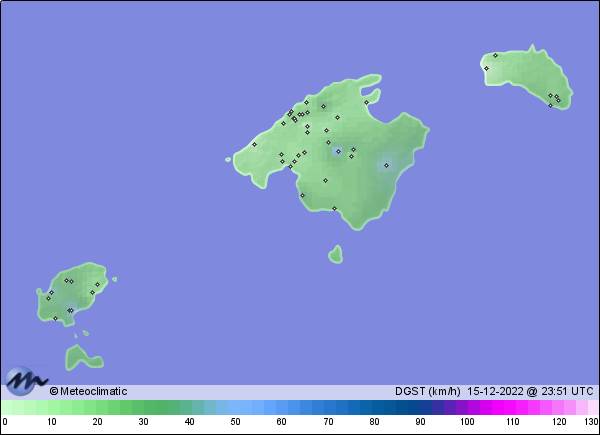
Task: Select the purple swatch above 100
Action: pos(466,408)
